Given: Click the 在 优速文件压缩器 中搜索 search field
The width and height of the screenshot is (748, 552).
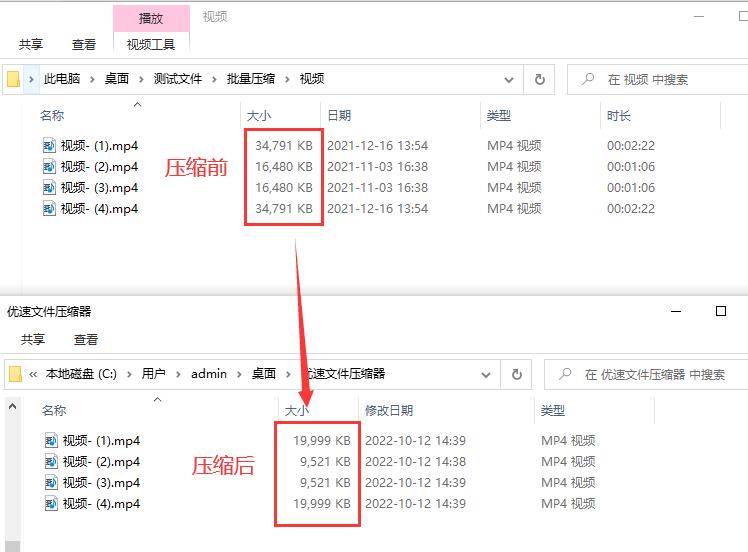Looking at the screenshot, I should point(647,375).
